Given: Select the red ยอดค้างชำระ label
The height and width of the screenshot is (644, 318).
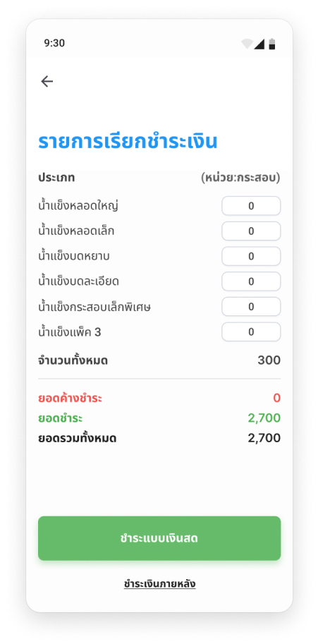Looking at the screenshot, I should [x=71, y=398].
